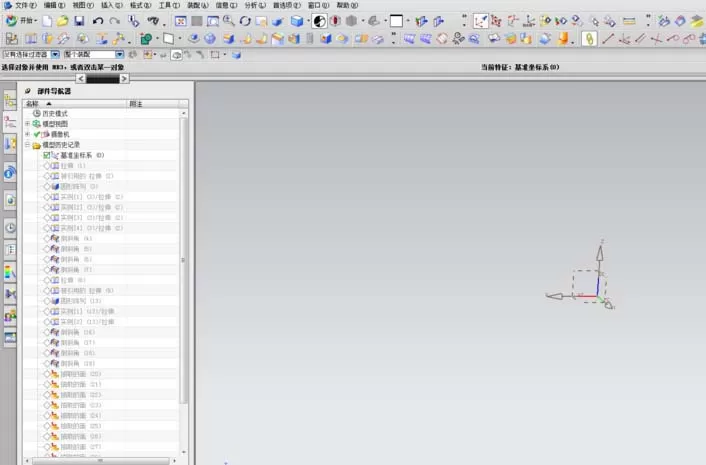Open the History clock sidebar tab
The width and height of the screenshot is (706, 465).
click(10, 228)
